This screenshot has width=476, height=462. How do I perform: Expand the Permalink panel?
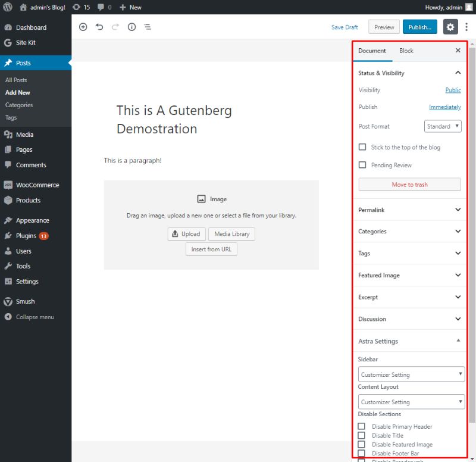(x=409, y=210)
